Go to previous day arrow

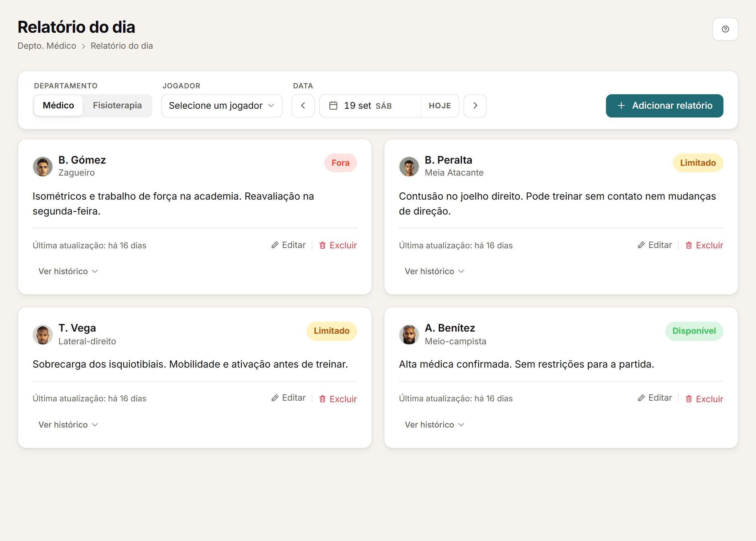point(303,106)
